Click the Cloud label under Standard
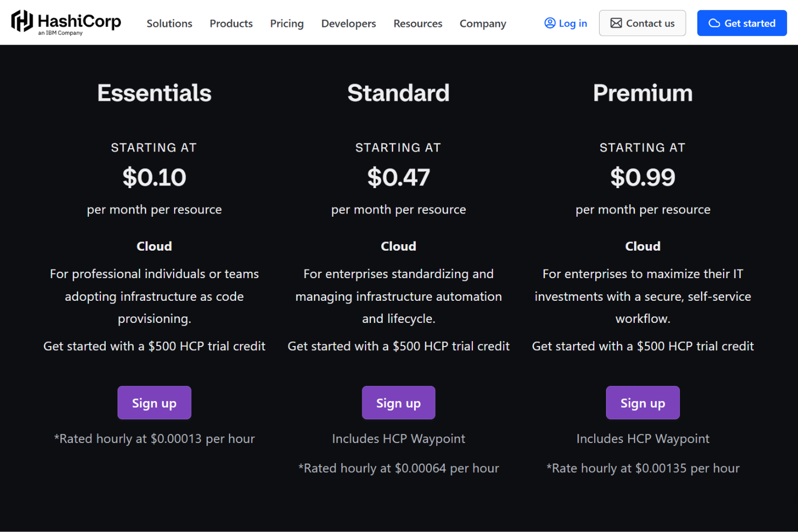This screenshot has height=532, width=798. 398,246
